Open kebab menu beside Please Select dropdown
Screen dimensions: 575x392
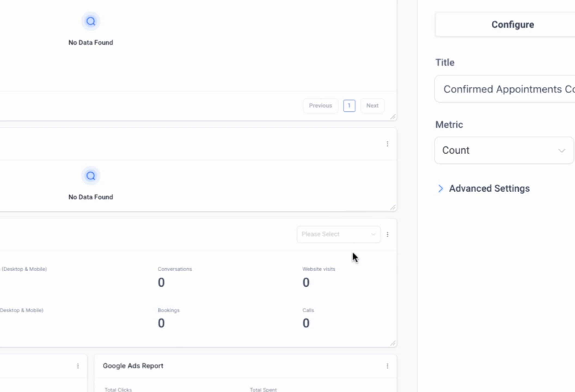pos(387,234)
